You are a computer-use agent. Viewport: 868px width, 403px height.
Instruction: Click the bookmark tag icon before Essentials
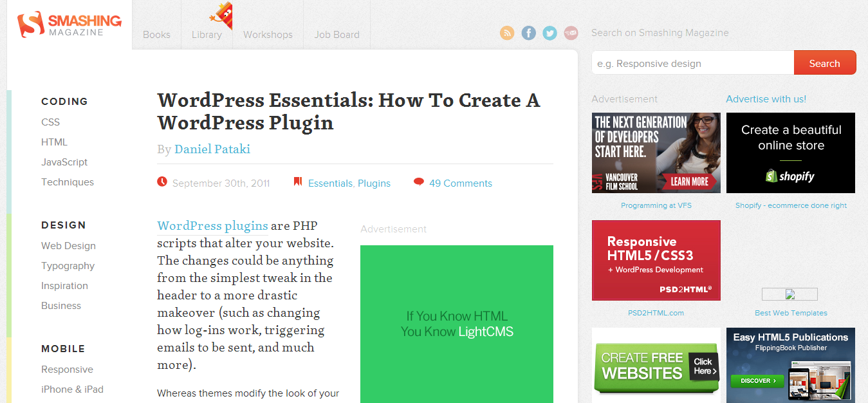tap(298, 182)
